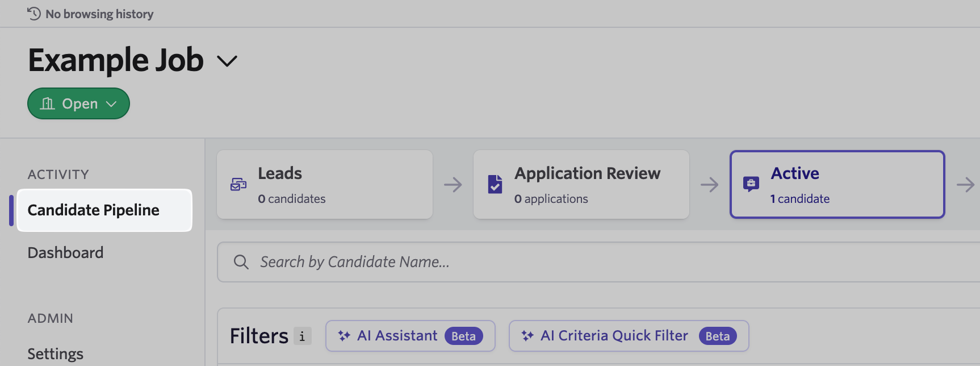The width and height of the screenshot is (980, 366).
Task: Click the Leads stage inbox icon
Action: [238, 184]
